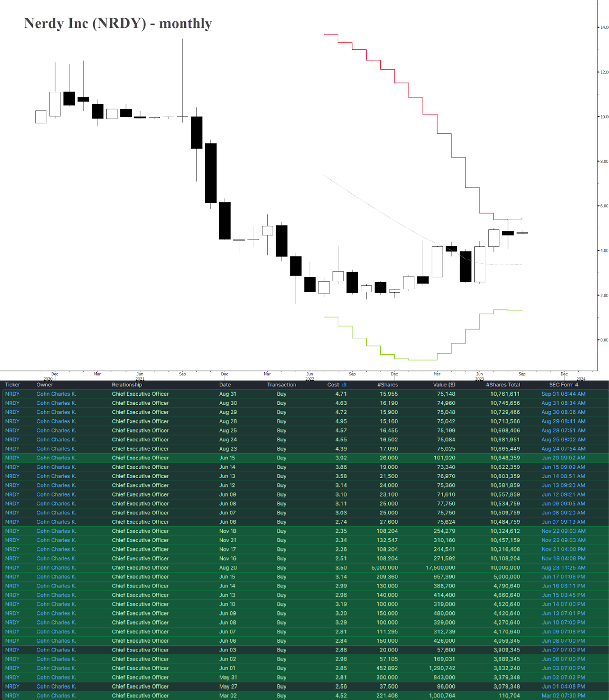
Task: Open the Aug 25 08:02 AM Form 4 link
Action: 563,440
